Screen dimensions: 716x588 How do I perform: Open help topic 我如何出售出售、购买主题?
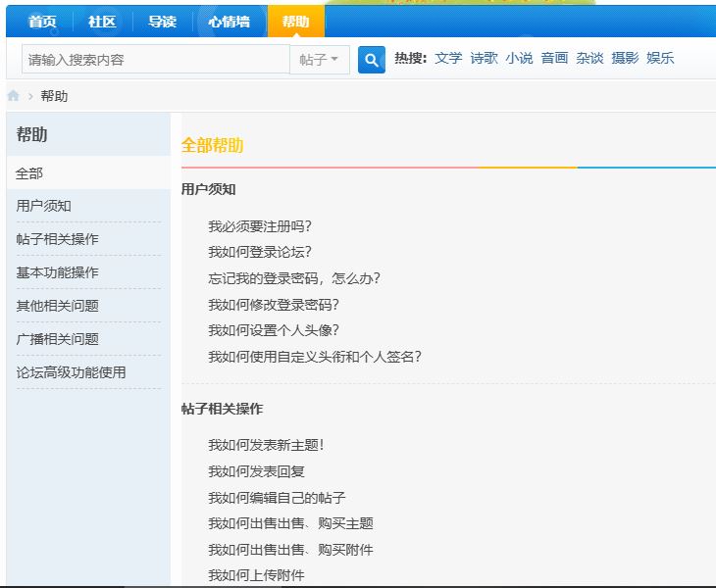point(291,523)
